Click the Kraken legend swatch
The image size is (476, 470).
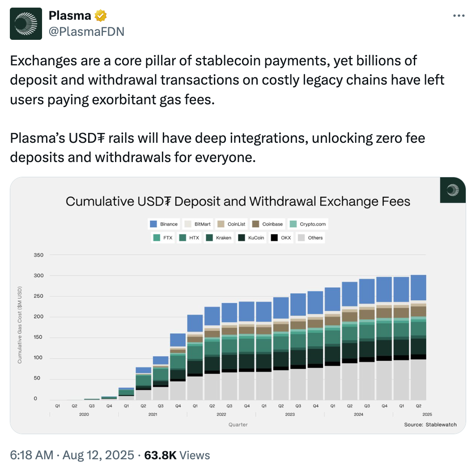pos(209,238)
